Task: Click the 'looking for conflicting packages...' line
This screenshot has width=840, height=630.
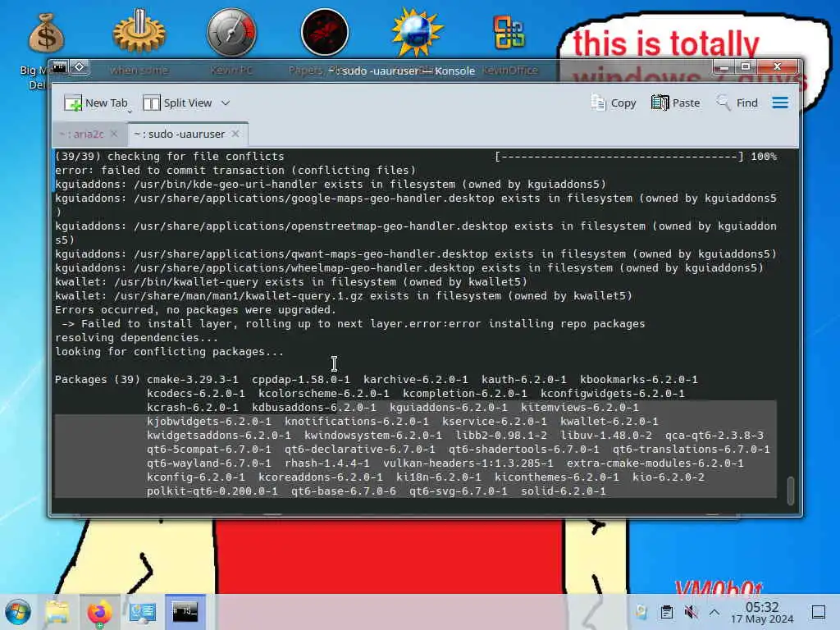Action: tap(169, 351)
